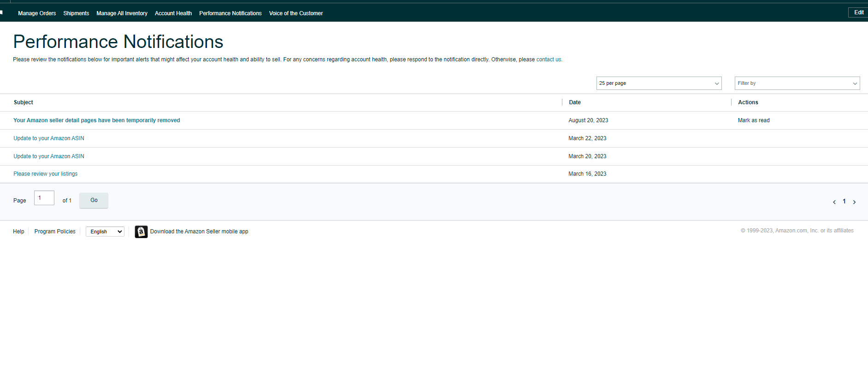Expand the 25 per page dropdown
The image size is (868, 392).
659,83
